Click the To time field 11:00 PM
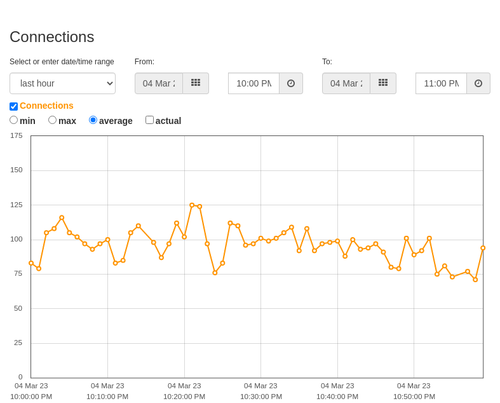Screen dimensions: 500x403 (441, 83)
